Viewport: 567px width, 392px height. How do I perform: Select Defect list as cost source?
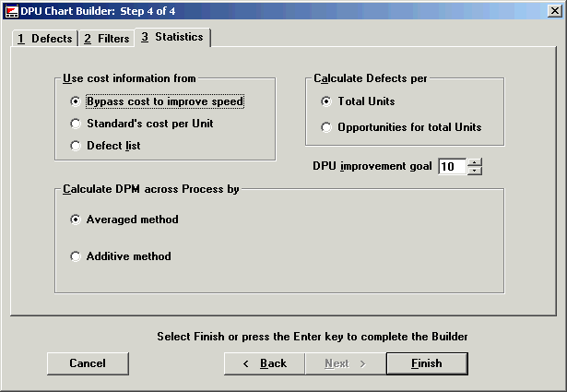(76, 146)
